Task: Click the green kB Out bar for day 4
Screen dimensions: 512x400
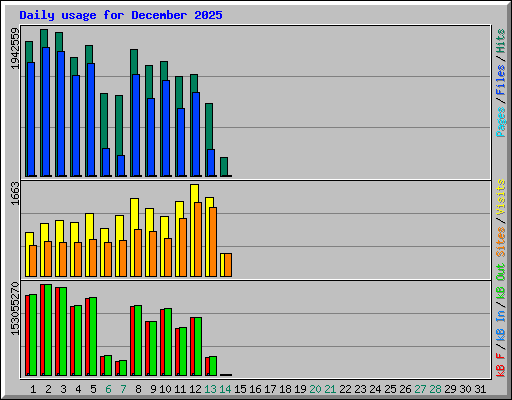Action: (78, 341)
